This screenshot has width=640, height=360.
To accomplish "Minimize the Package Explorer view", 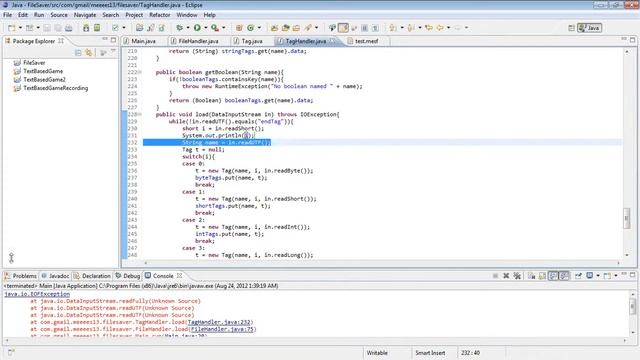I will tap(105, 40).
